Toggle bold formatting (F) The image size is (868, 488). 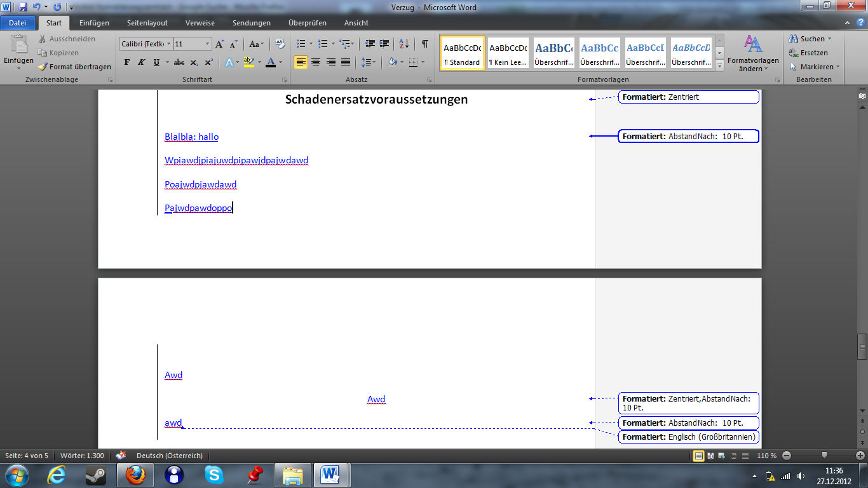coord(126,62)
